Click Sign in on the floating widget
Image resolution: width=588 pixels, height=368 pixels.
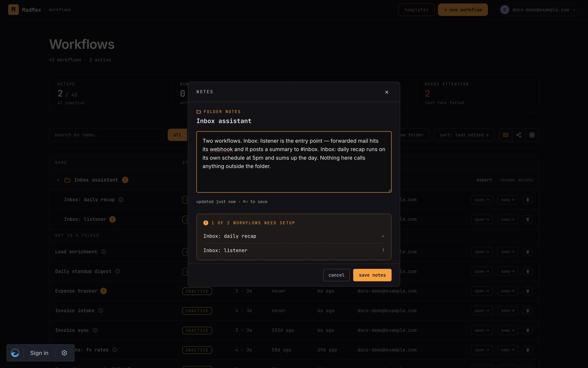[x=39, y=353]
